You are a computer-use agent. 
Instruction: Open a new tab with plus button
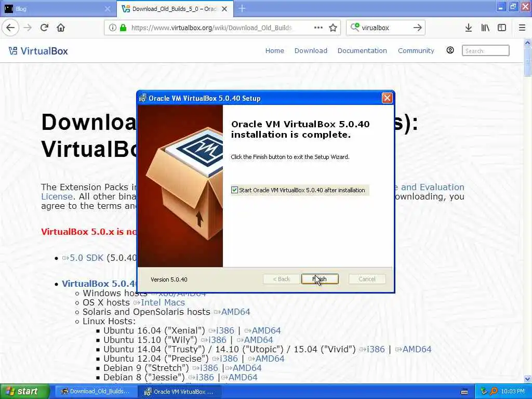[242, 8]
